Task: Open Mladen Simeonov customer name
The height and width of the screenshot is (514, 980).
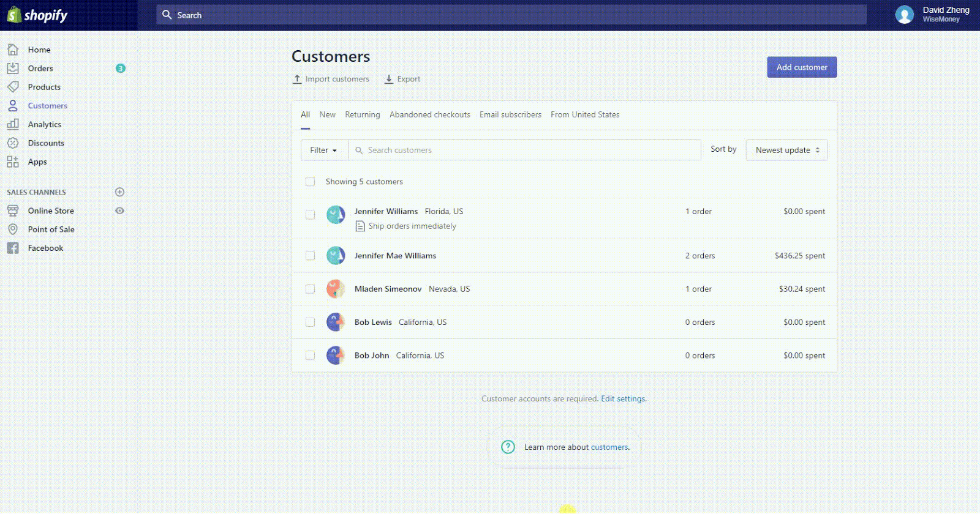Action: (388, 289)
